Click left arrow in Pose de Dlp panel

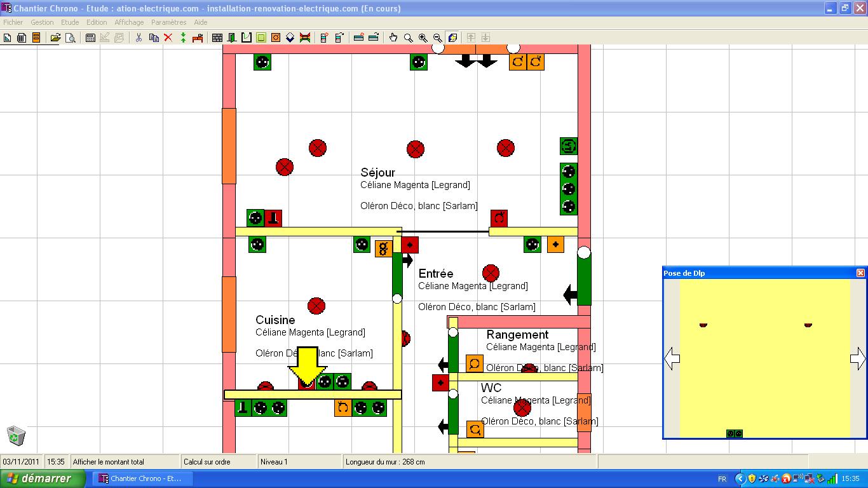(672, 358)
